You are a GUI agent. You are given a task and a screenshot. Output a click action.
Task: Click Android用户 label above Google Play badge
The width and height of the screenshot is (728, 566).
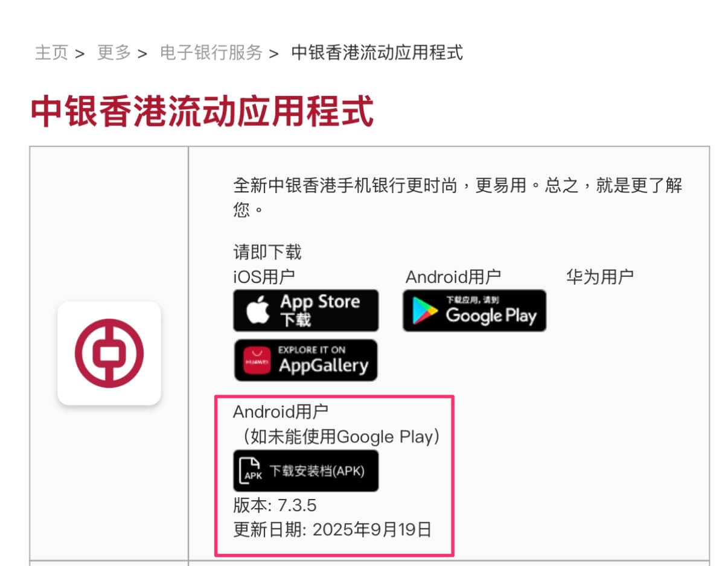pos(453,277)
